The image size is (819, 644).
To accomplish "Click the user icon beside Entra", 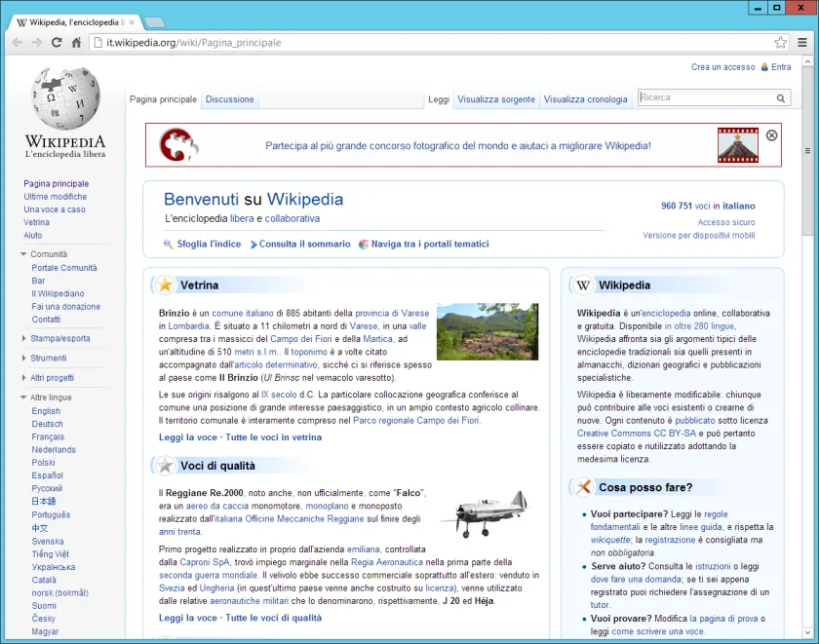I will [764, 67].
